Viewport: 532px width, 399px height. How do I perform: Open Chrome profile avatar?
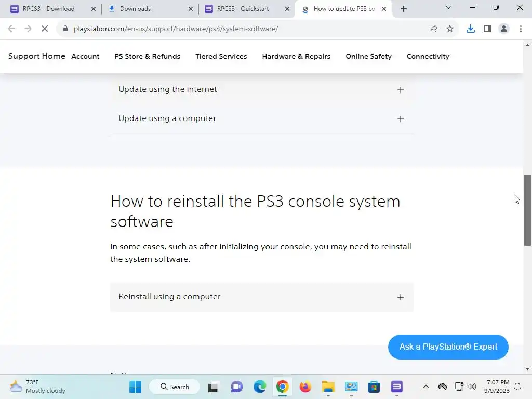coord(504,29)
